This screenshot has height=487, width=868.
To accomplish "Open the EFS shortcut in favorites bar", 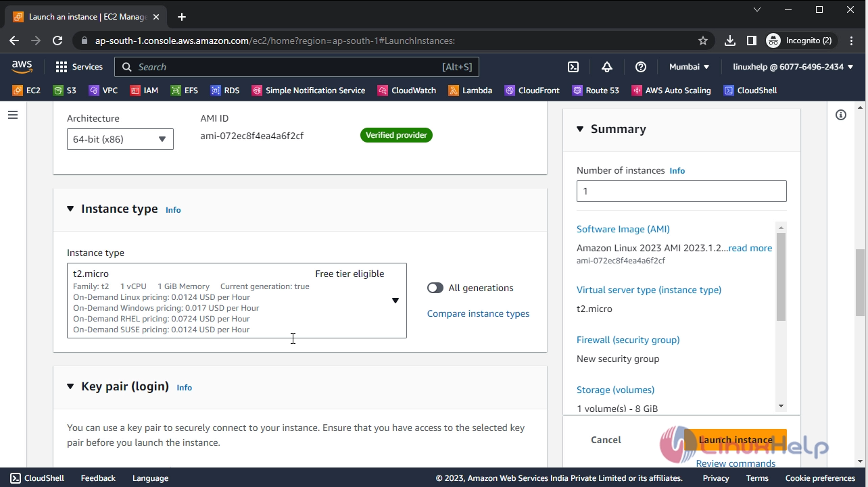I will point(184,91).
